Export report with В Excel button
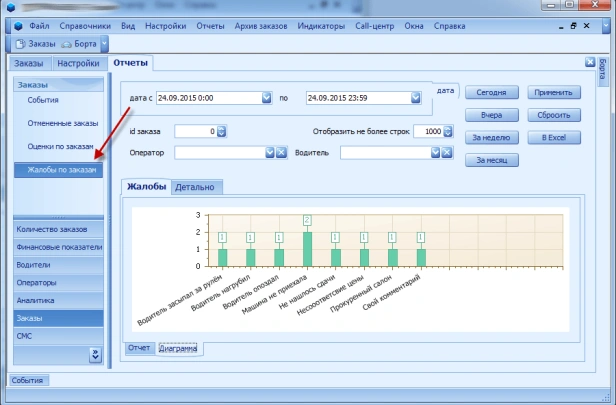Screen dimensions: 616x405 (x=555, y=137)
